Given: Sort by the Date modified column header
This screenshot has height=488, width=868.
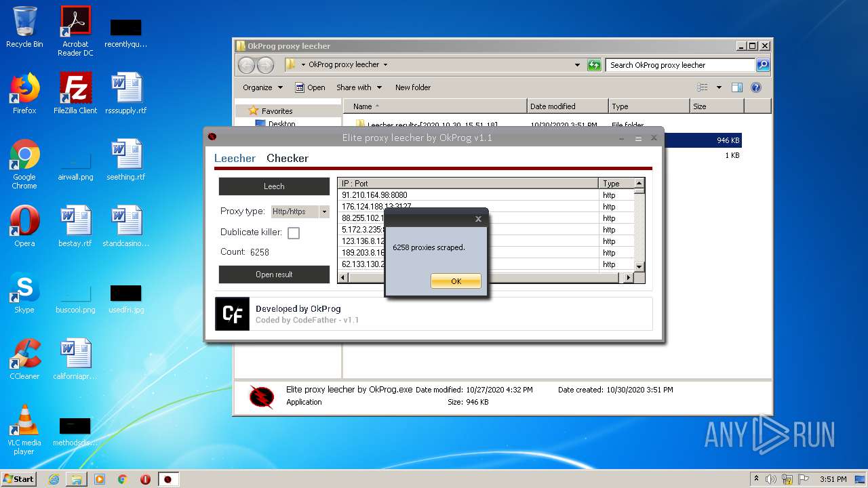Looking at the screenshot, I should click(x=568, y=106).
